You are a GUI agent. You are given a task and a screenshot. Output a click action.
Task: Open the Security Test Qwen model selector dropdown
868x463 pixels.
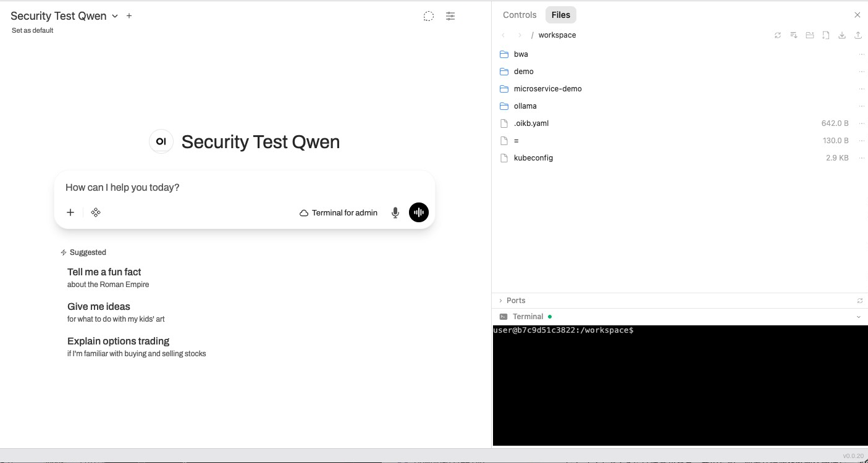point(64,16)
